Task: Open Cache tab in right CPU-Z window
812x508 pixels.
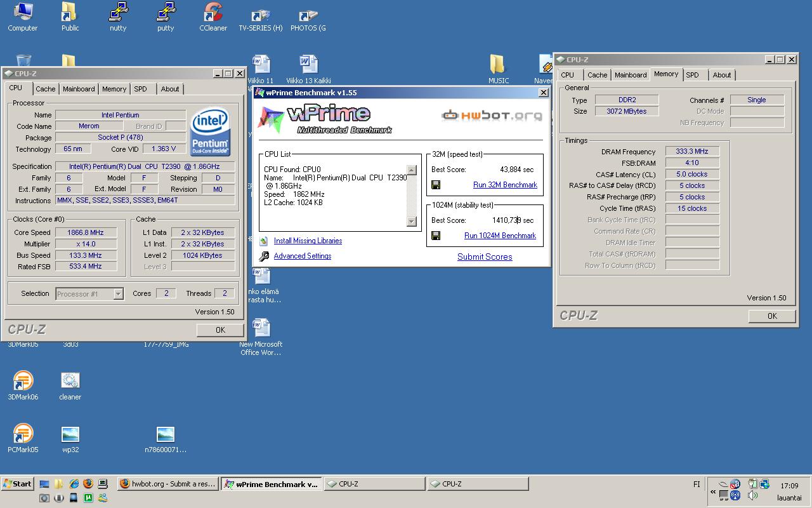Action: 598,75
